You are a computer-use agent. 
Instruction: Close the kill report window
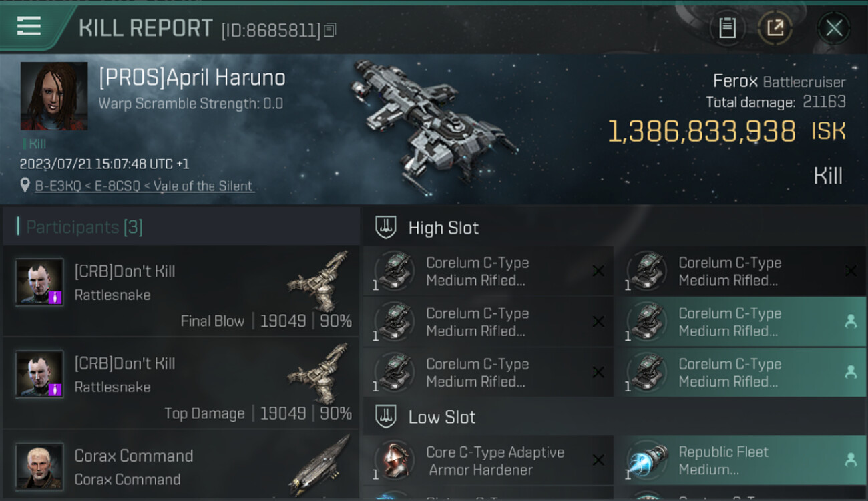pos(834,28)
